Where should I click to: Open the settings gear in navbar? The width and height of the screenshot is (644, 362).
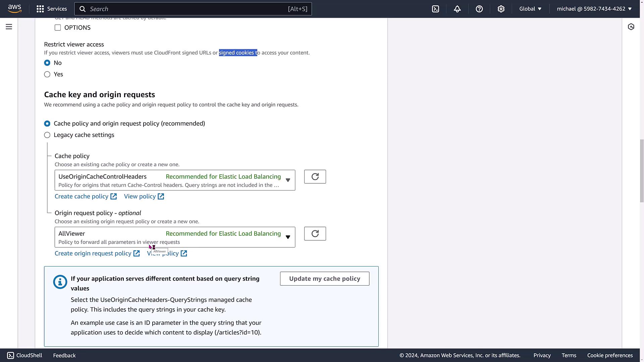point(501,9)
